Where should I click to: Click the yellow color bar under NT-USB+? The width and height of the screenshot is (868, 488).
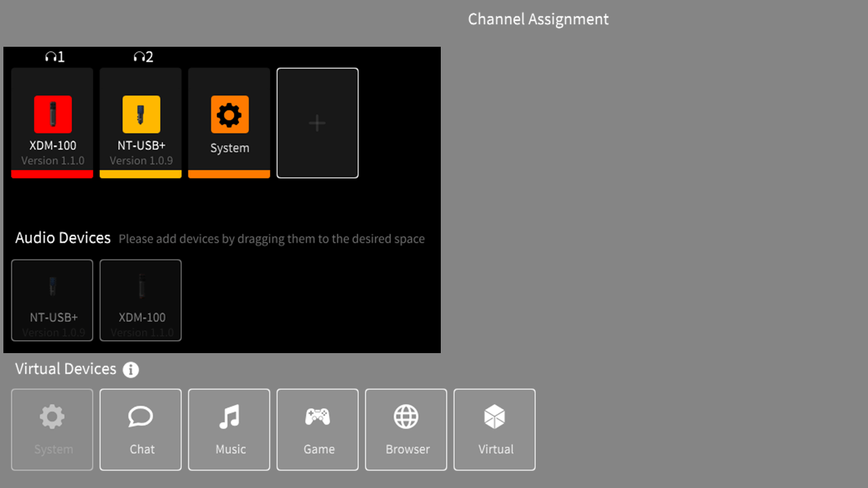click(140, 174)
